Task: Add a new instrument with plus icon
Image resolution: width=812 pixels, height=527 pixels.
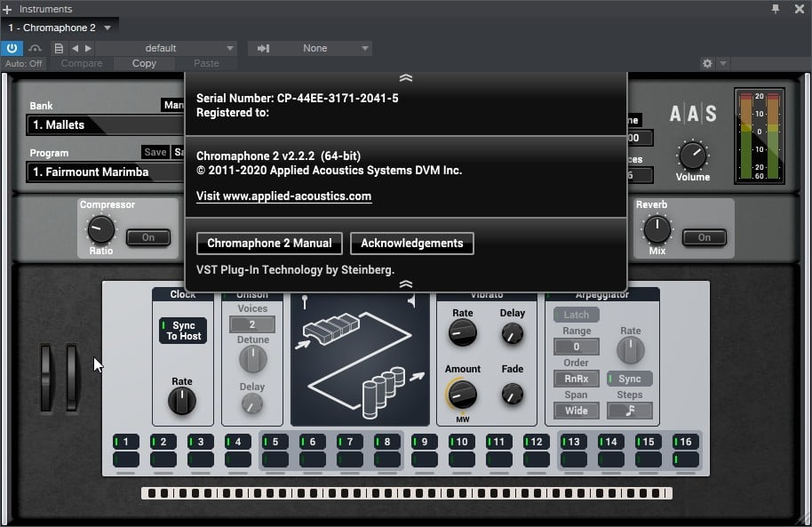Action: click(7, 9)
